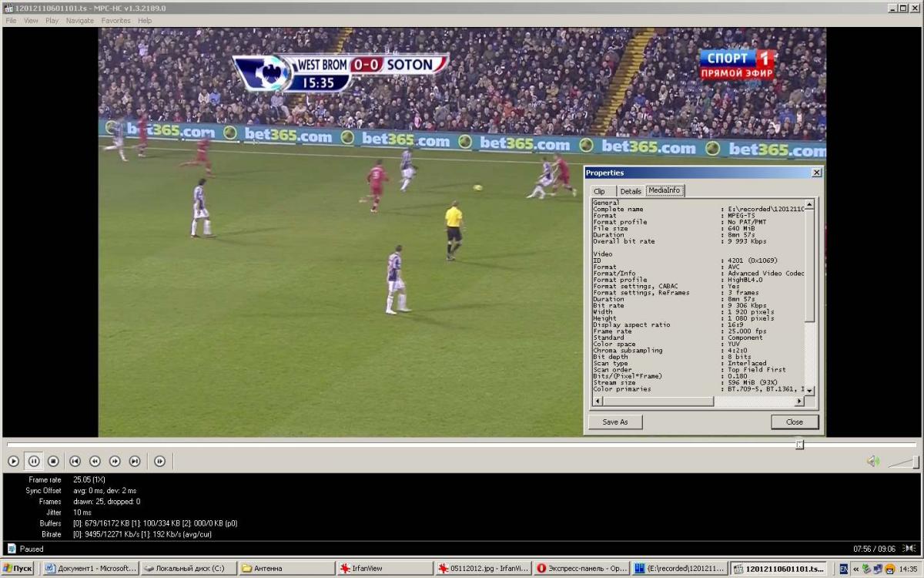Viewport: 924px width, 578px height.
Task: Switch to the Clip tab in Properties
Action: [x=599, y=191]
